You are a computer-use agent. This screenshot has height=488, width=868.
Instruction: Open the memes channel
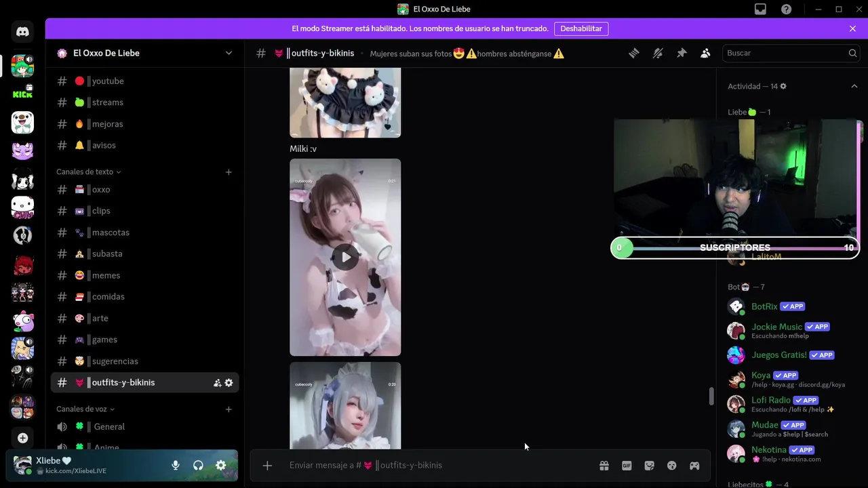pyautogui.click(x=144, y=275)
